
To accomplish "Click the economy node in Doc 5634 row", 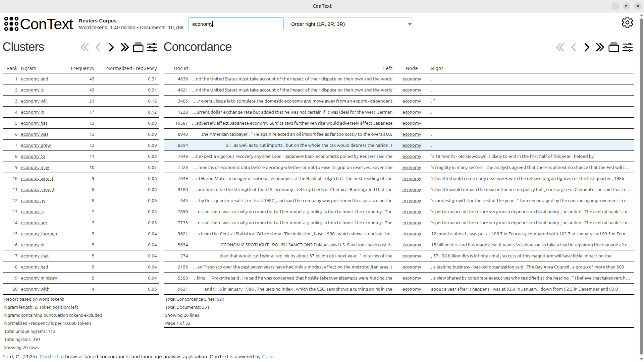I will [x=412, y=245].
